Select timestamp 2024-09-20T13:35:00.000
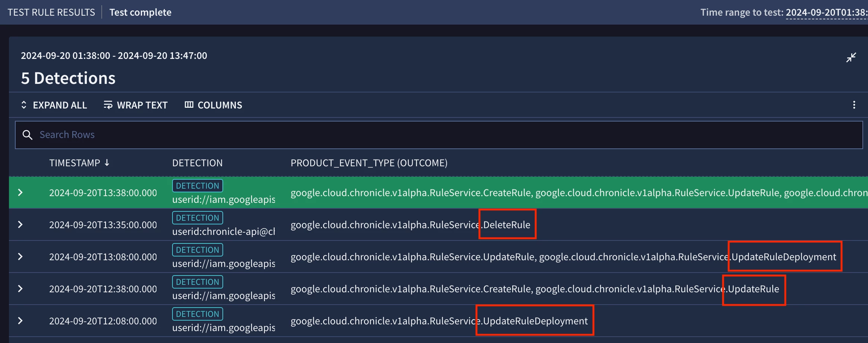The width and height of the screenshot is (868, 343). click(x=103, y=225)
